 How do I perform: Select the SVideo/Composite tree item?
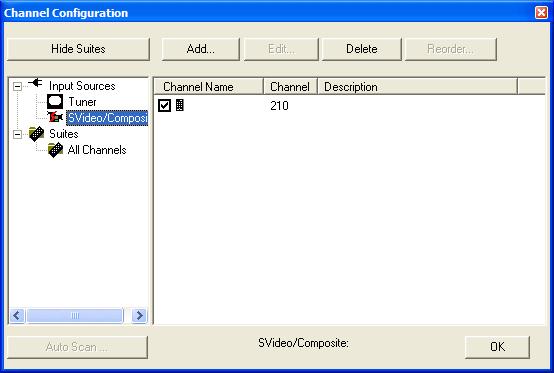point(107,118)
